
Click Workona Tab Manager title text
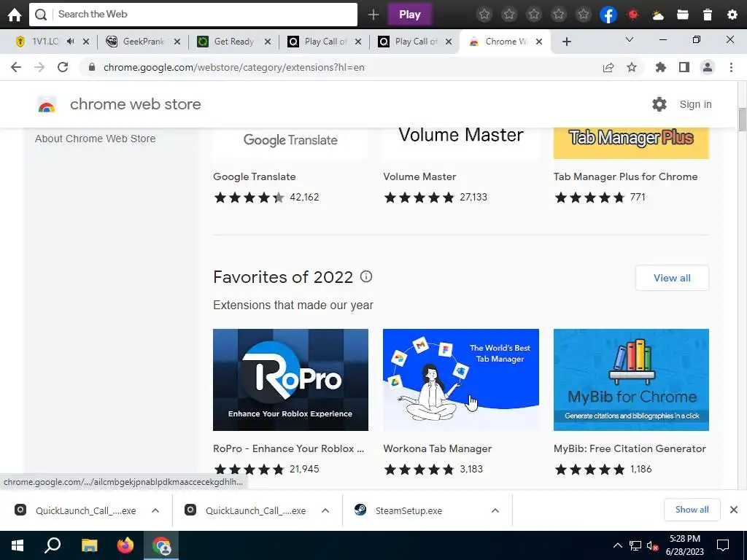[438, 448]
